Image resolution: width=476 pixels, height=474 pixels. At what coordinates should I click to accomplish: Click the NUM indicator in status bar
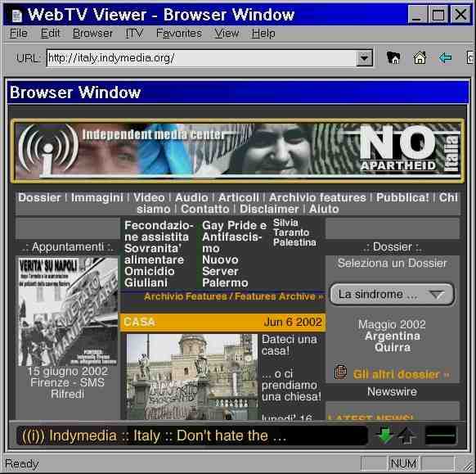pyautogui.click(x=403, y=463)
